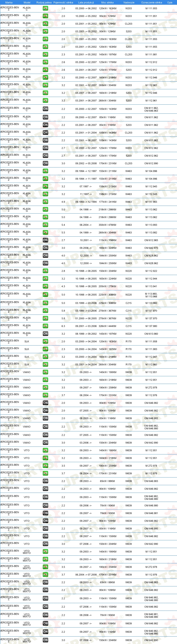Image resolution: width=177 pixels, height=644 pixels.
Task: Click the 09.2001 -> 03.2006 production years
Action: click(x=86, y=326)
